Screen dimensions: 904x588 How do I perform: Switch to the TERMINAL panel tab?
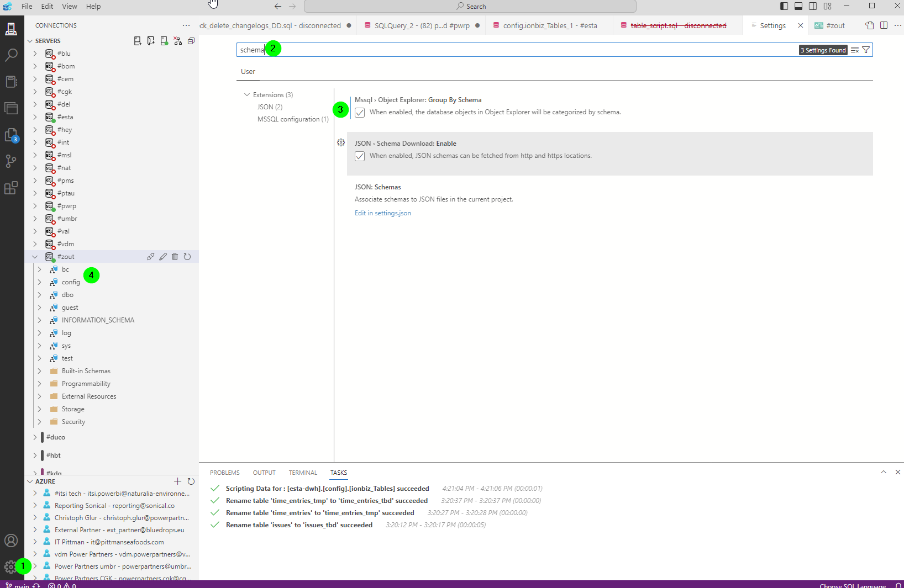[x=303, y=473]
